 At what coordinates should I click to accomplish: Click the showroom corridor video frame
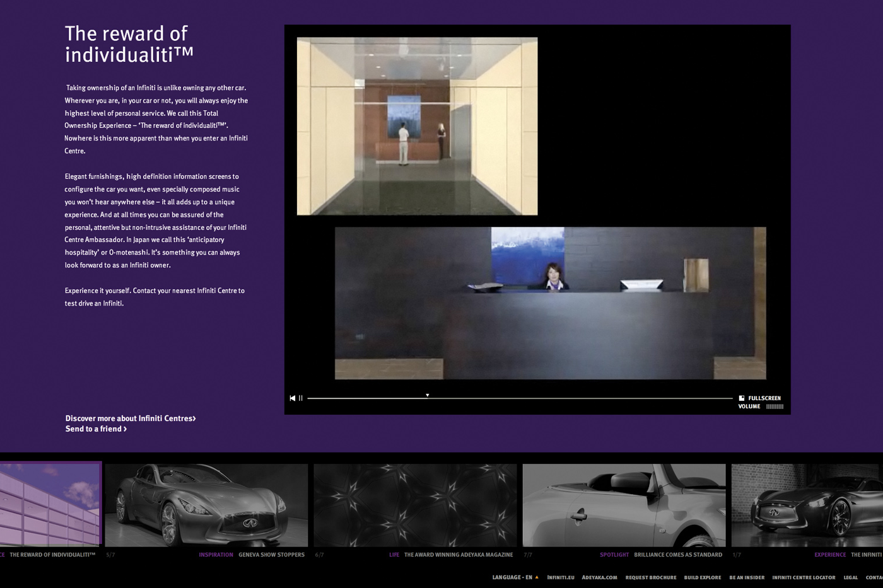(x=418, y=126)
